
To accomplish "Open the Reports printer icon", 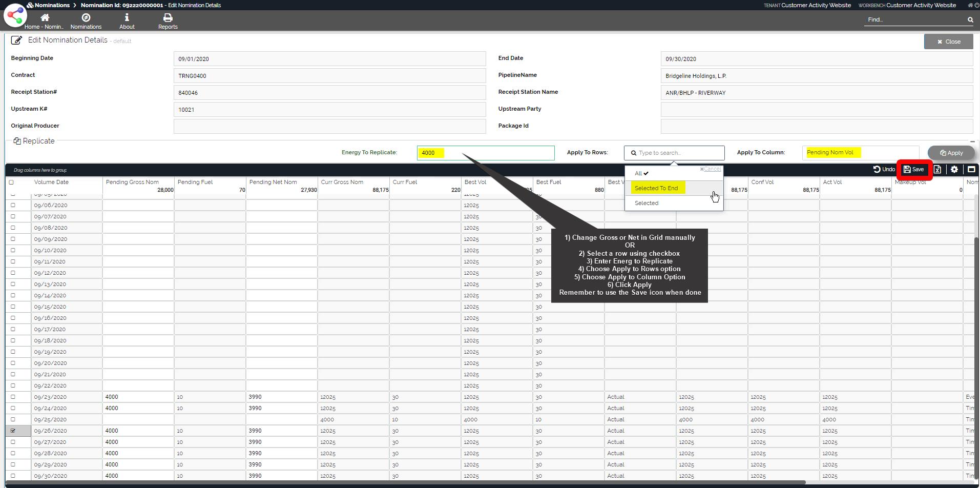I will [x=168, y=18].
